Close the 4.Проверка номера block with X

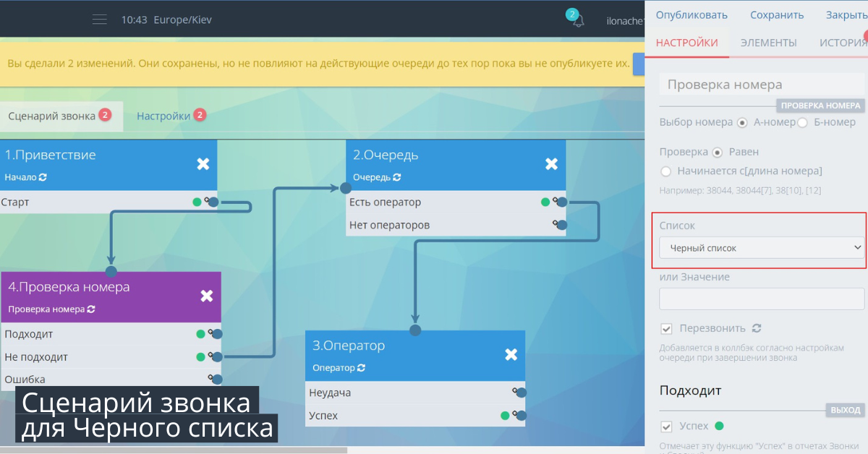pos(207,296)
